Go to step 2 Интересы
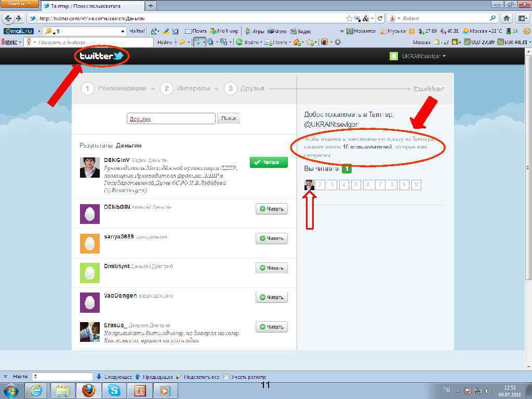The image size is (532, 399). pyautogui.click(x=185, y=88)
